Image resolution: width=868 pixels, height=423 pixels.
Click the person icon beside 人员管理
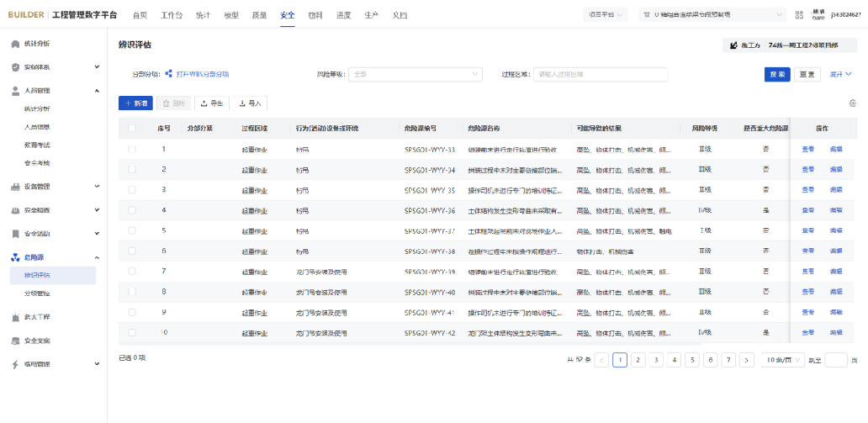[16, 91]
